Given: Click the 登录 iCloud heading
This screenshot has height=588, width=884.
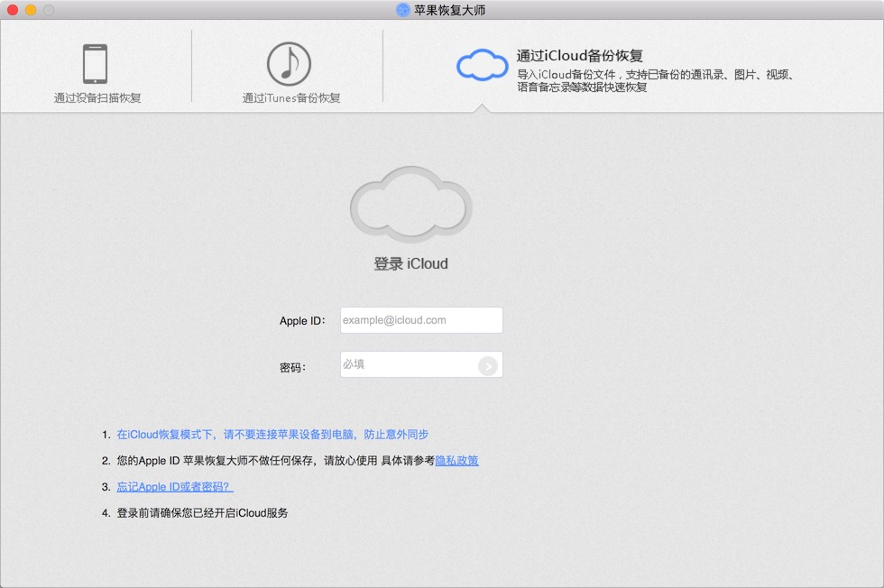Looking at the screenshot, I should 410,264.
